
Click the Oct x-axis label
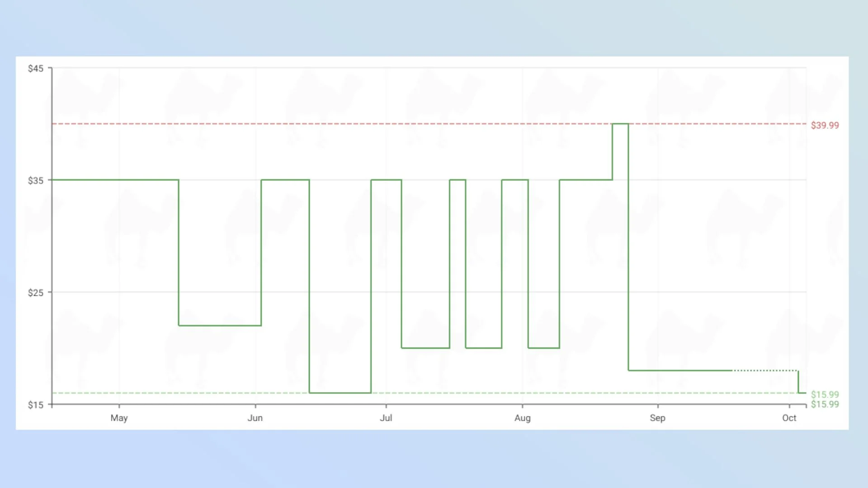[789, 418]
